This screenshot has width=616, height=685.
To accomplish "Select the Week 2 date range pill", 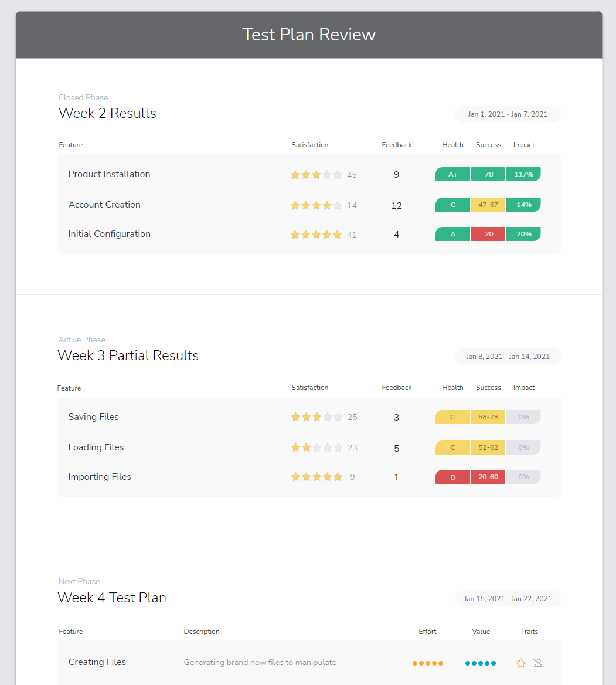I will point(508,114).
